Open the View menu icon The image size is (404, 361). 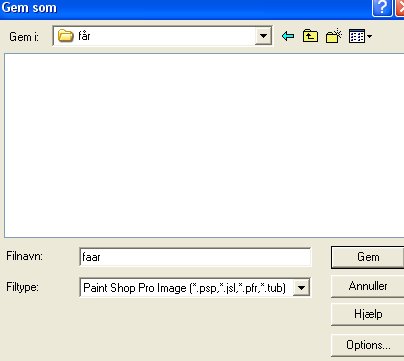360,36
